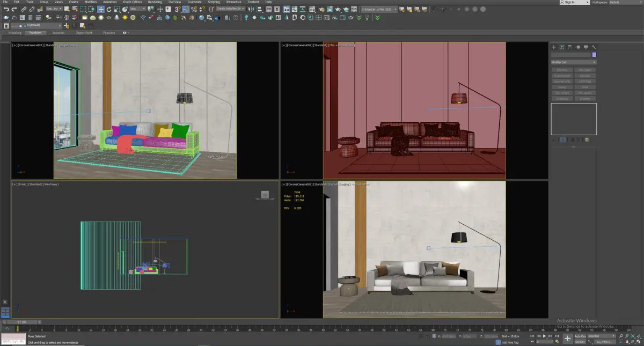Open the Create Selection Set dropdown

tap(231, 9)
